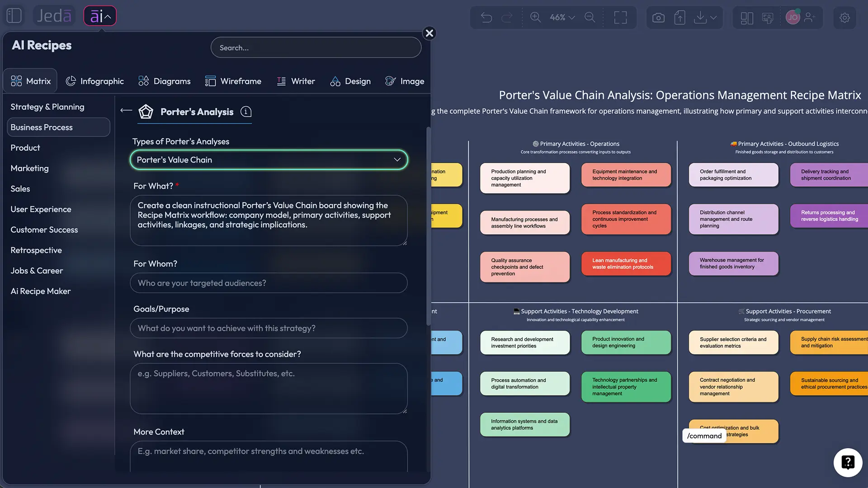Collapse the AI recipes menu button

(100, 16)
